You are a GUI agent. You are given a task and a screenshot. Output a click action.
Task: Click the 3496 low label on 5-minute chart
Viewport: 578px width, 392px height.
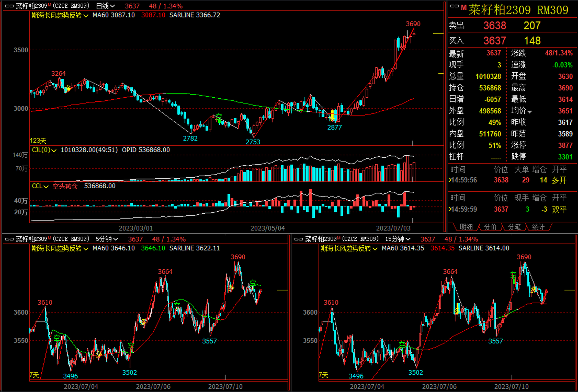[70, 376]
